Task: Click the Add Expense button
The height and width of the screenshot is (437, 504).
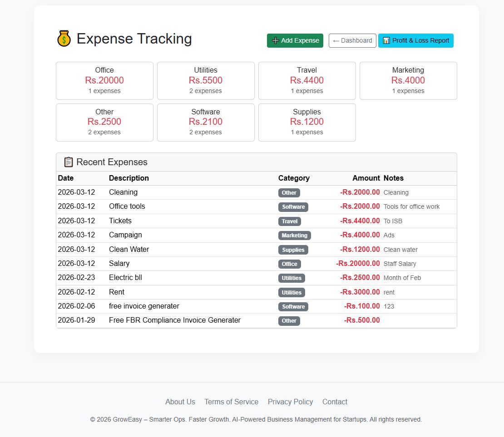Action: pyautogui.click(x=295, y=40)
